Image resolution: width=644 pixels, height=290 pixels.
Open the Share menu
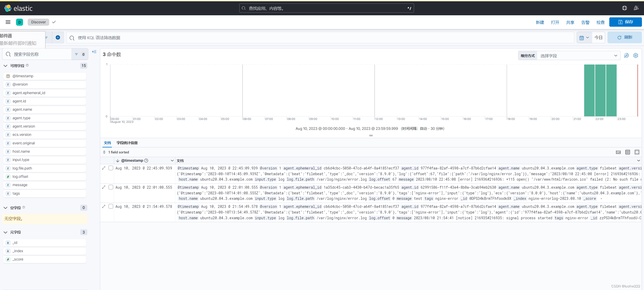click(x=570, y=22)
